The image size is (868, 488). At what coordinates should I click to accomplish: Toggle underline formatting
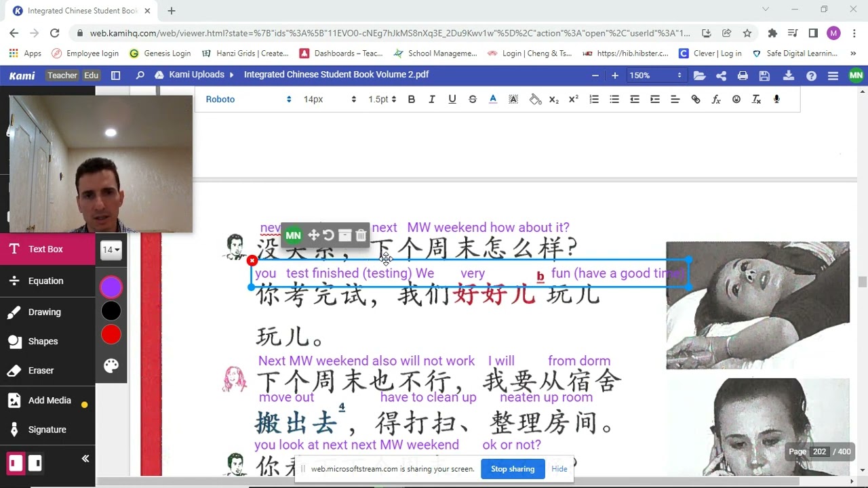[452, 100]
